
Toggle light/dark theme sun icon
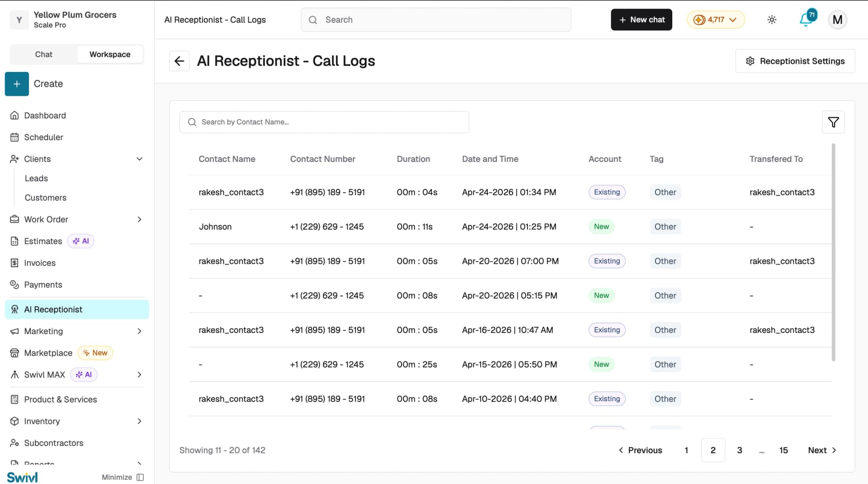[772, 19]
